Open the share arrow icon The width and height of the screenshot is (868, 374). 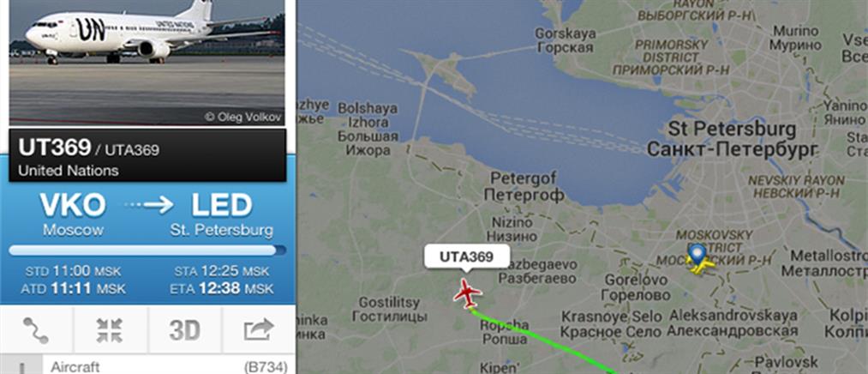(x=259, y=330)
